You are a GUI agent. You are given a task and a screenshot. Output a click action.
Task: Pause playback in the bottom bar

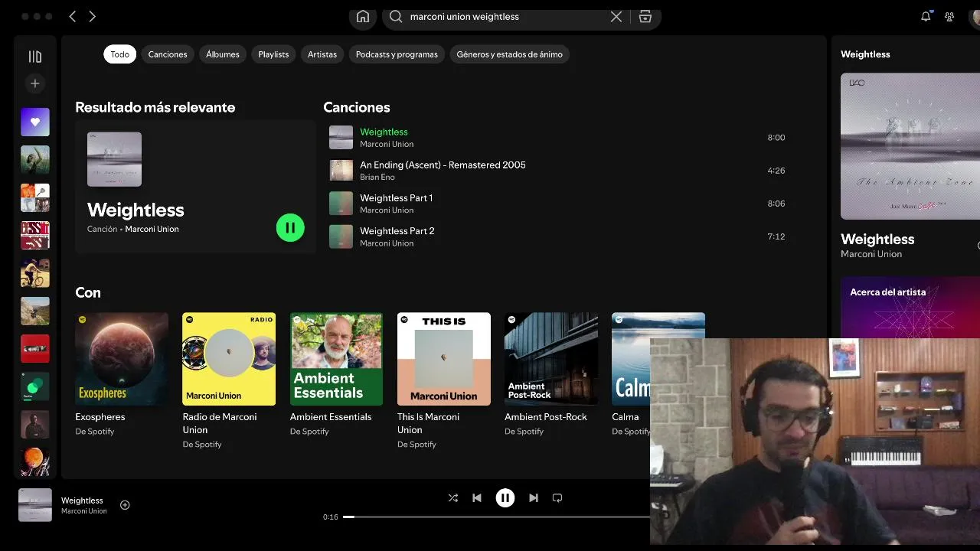505,498
